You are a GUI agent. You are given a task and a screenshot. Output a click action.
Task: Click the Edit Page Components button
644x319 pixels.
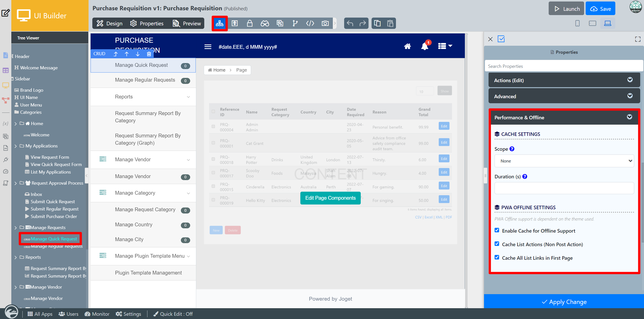click(330, 198)
